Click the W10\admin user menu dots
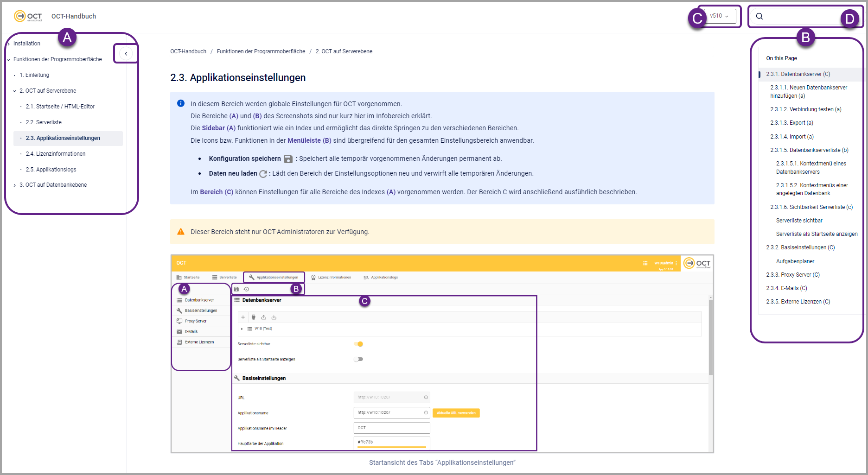The image size is (868, 475). click(677, 263)
